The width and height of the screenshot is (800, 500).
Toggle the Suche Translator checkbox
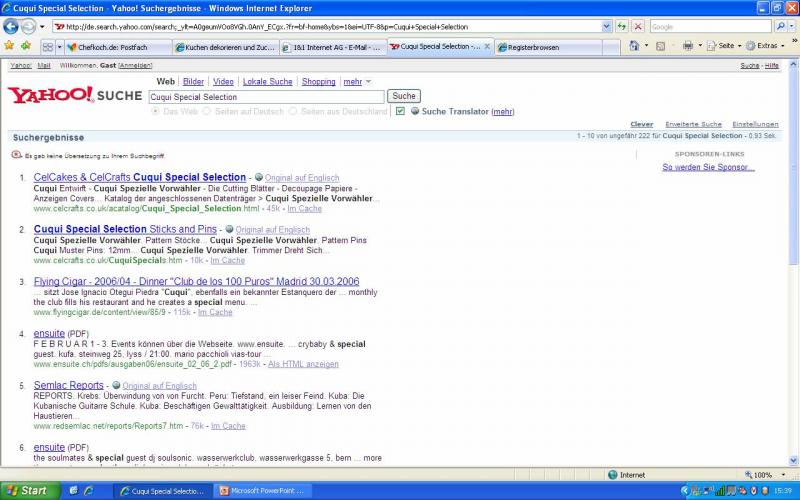(400, 111)
